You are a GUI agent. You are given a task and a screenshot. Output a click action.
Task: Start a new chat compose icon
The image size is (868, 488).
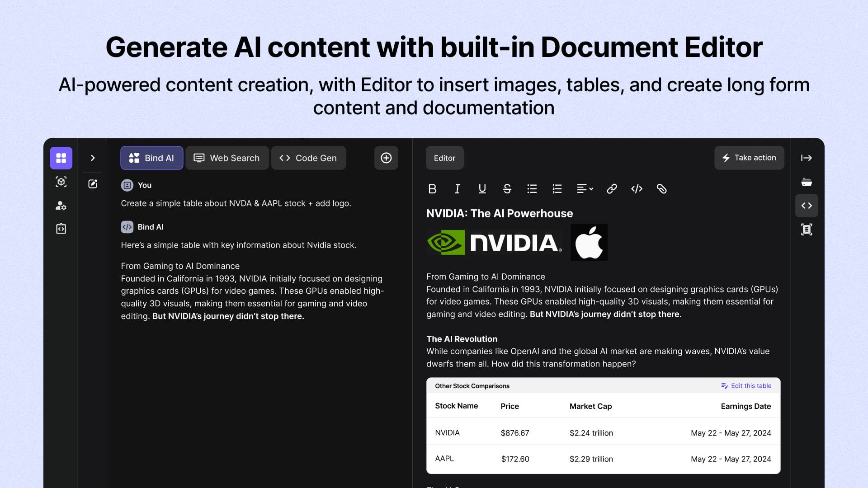pos(93,184)
